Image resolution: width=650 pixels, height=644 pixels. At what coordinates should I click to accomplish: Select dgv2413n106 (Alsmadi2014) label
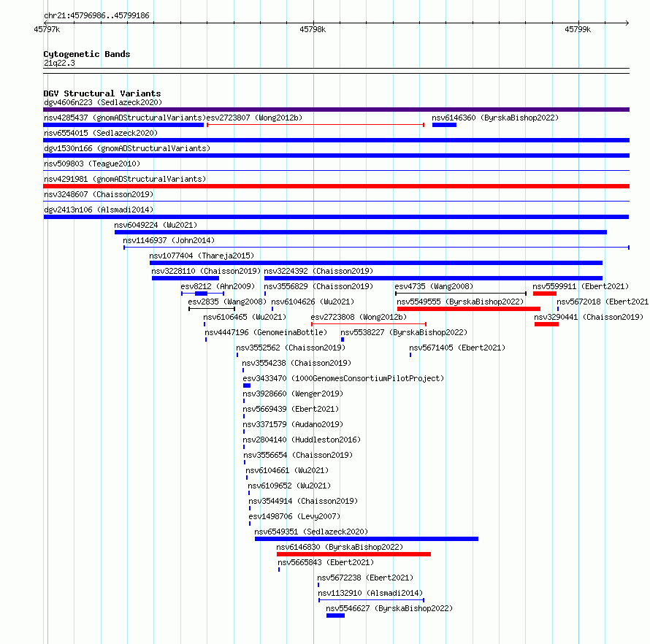pos(99,210)
